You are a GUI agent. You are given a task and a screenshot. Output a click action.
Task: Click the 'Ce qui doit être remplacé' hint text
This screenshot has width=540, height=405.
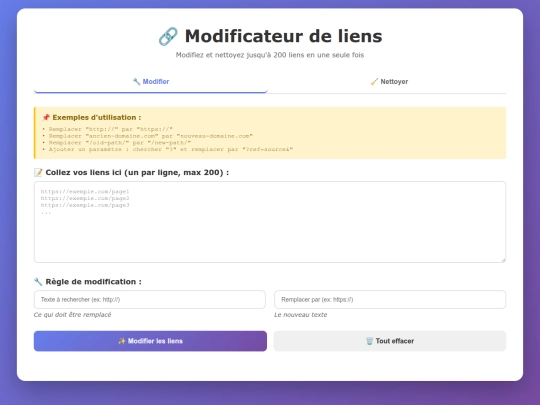pyautogui.click(x=73, y=314)
